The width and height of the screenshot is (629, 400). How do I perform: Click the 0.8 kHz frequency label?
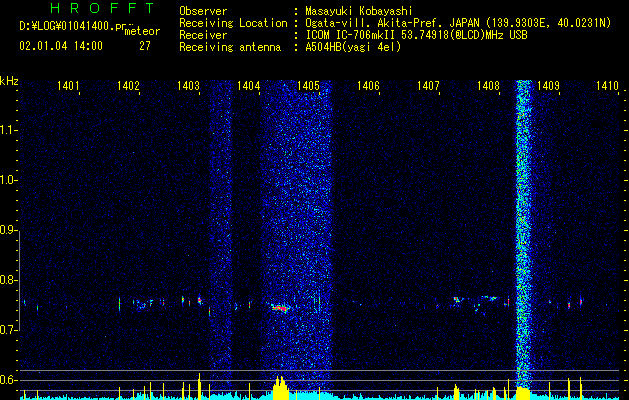(8, 280)
